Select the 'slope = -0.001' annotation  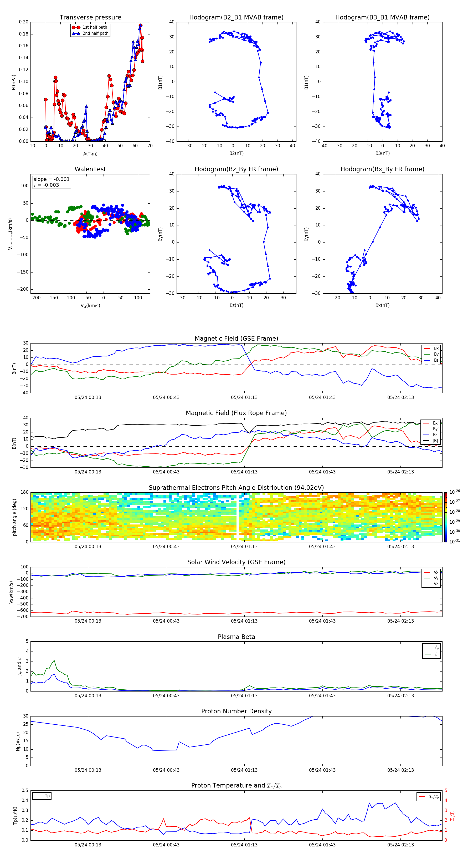pos(52,179)
